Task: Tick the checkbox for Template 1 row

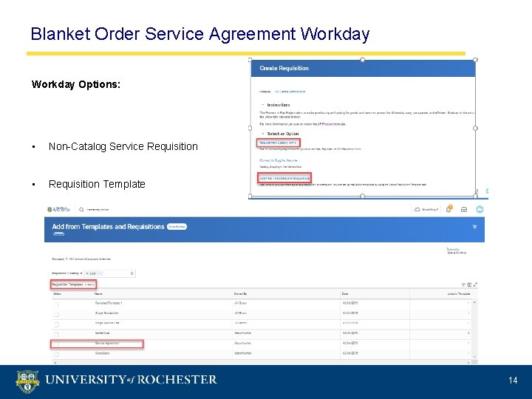Action: [56, 304]
